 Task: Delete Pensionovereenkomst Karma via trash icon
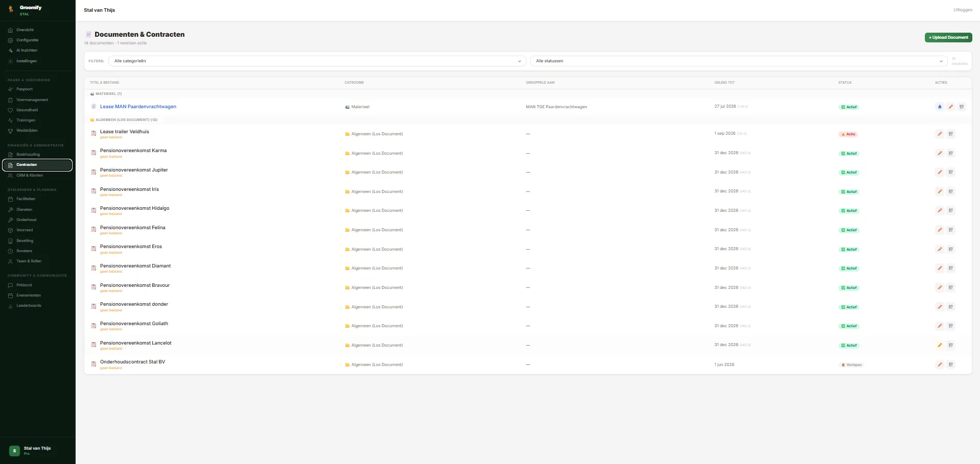tap(951, 153)
